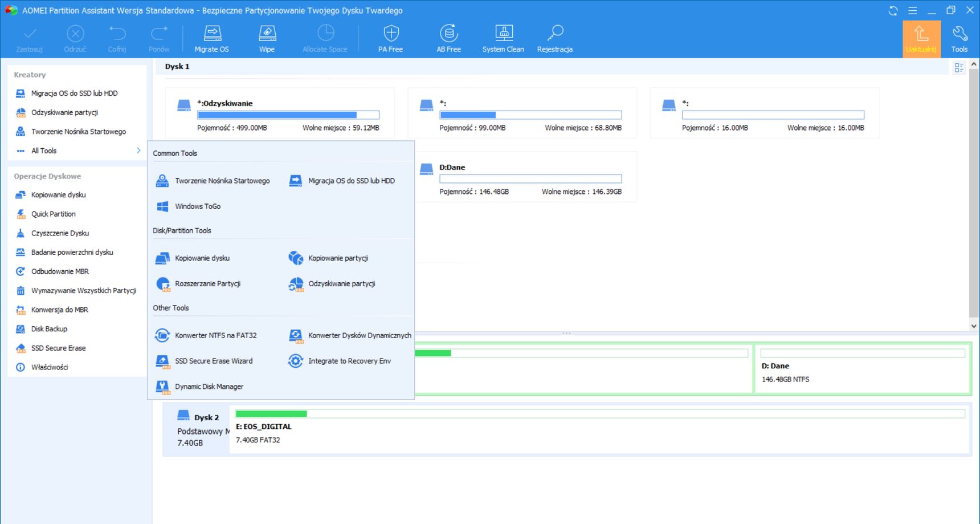Viewport: 980px width, 524px height.
Task: Toggle the disk view layout icon
Action: pos(959,68)
